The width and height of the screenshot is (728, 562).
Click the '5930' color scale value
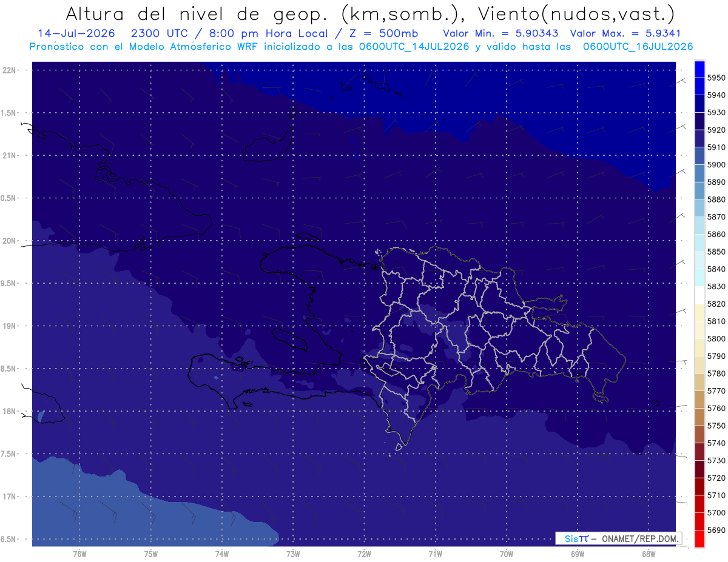tap(716, 112)
